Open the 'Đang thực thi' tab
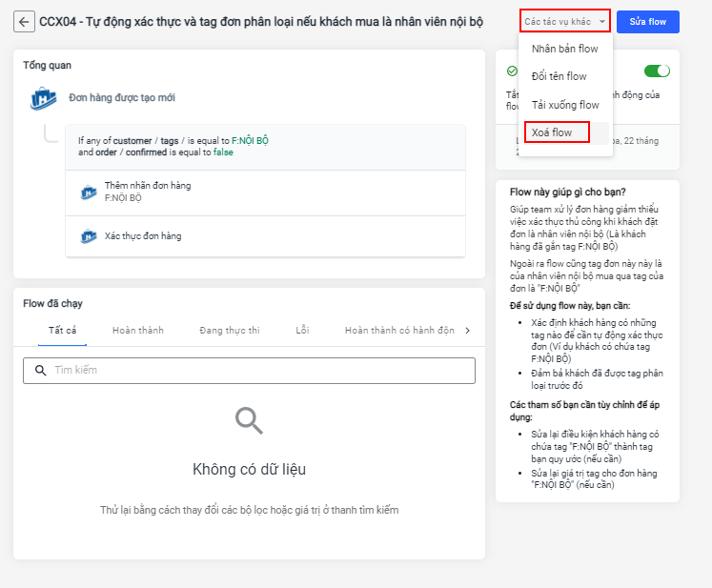 (x=229, y=331)
